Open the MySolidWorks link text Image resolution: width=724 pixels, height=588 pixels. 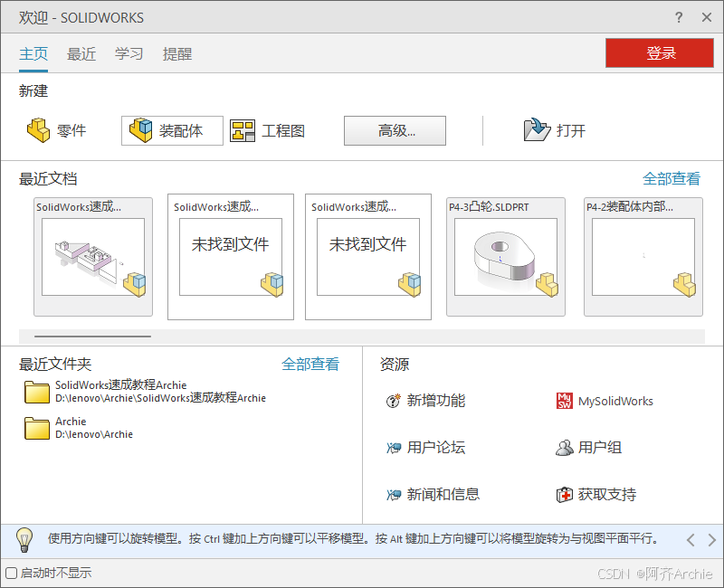pos(615,401)
